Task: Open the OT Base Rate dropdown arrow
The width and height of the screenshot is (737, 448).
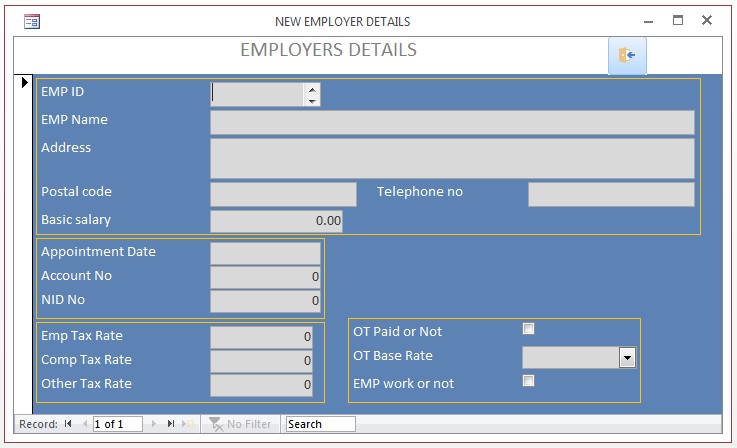Action: click(627, 358)
